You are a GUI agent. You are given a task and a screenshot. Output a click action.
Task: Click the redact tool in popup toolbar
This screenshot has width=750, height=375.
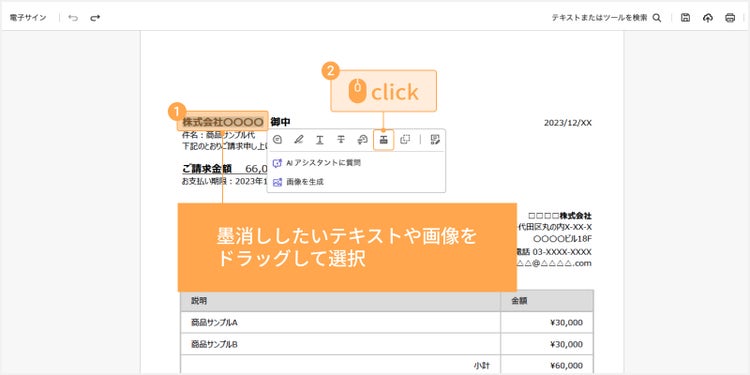pyautogui.click(x=383, y=140)
